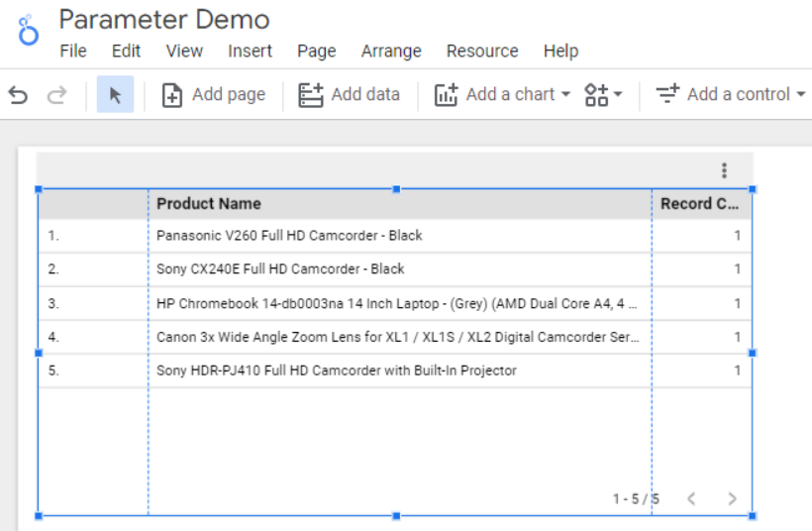
Task: Open the Resource menu
Action: [482, 51]
